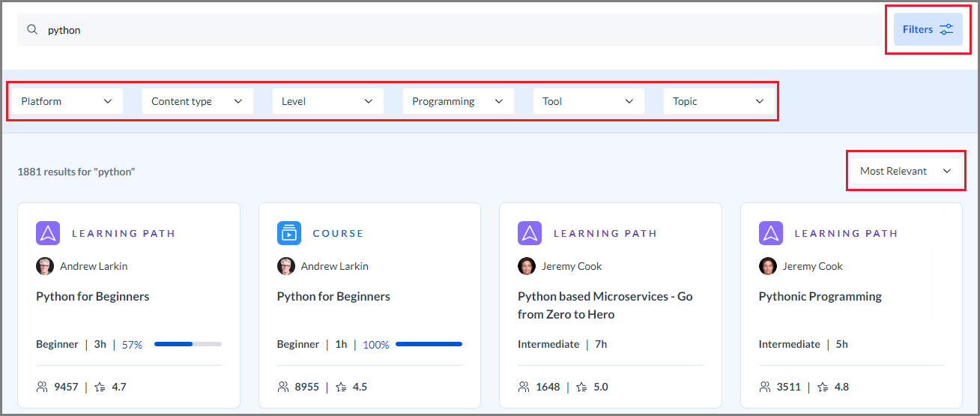The width and height of the screenshot is (980, 416).
Task: Click the 1881 results for "python" text
Action: (x=76, y=172)
